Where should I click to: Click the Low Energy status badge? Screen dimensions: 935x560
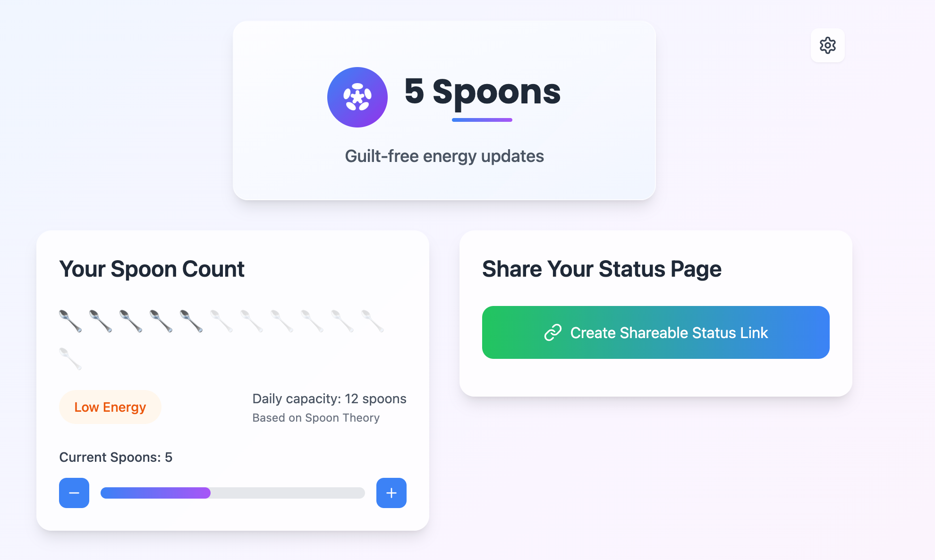tap(110, 407)
